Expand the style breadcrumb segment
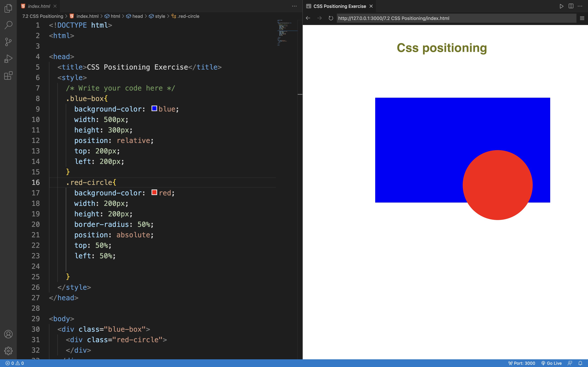The height and width of the screenshot is (367, 588). pyautogui.click(x=160, y=16)
